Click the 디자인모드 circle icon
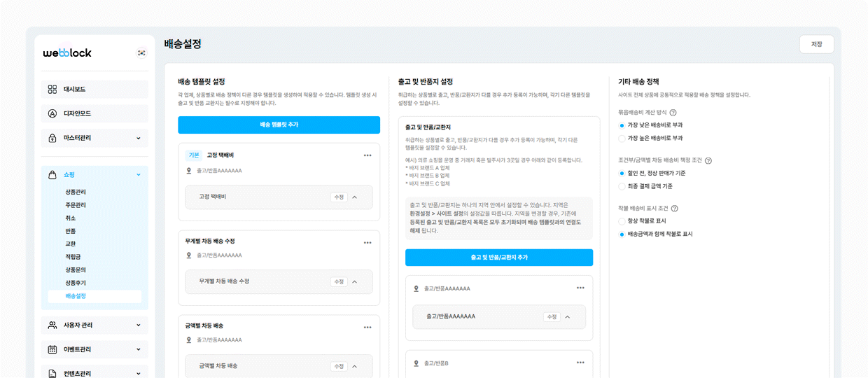Image resolution: width=868 pixels, height=378 pixels. click(x=52, y=113)
